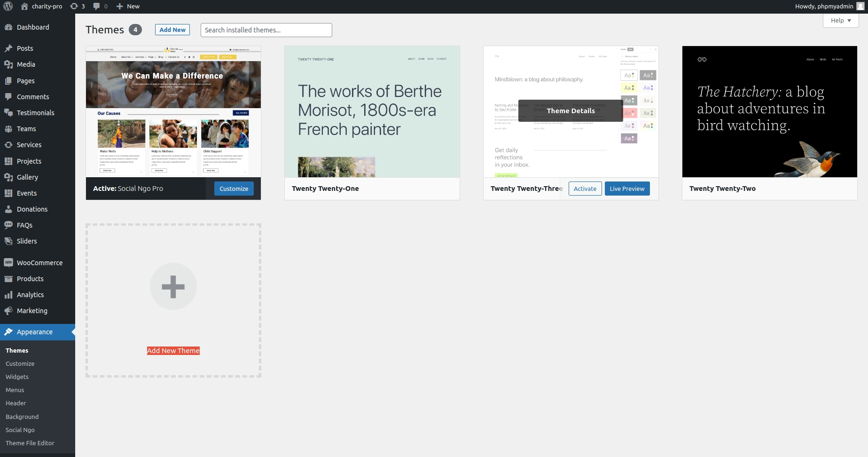
Task: Click the Products archive icon
Action: coord(8,279)
